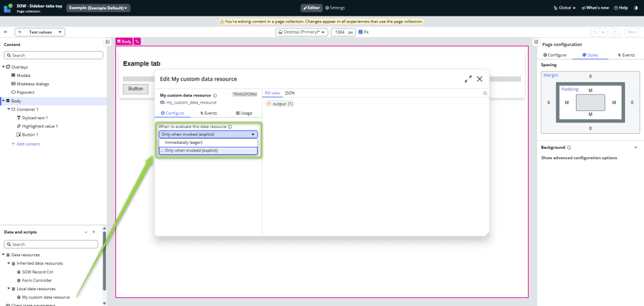
Task: Collapse the Data resources tree node
Action: point(3,255)
